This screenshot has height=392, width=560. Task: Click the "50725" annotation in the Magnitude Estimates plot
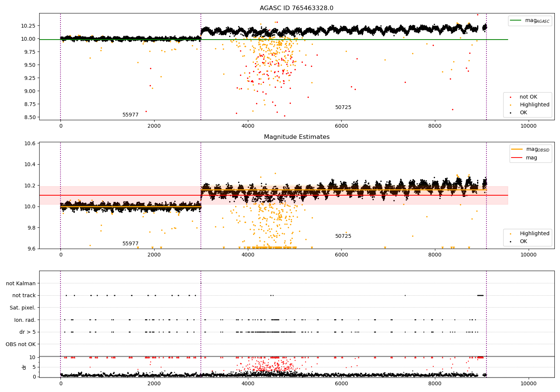343,236
